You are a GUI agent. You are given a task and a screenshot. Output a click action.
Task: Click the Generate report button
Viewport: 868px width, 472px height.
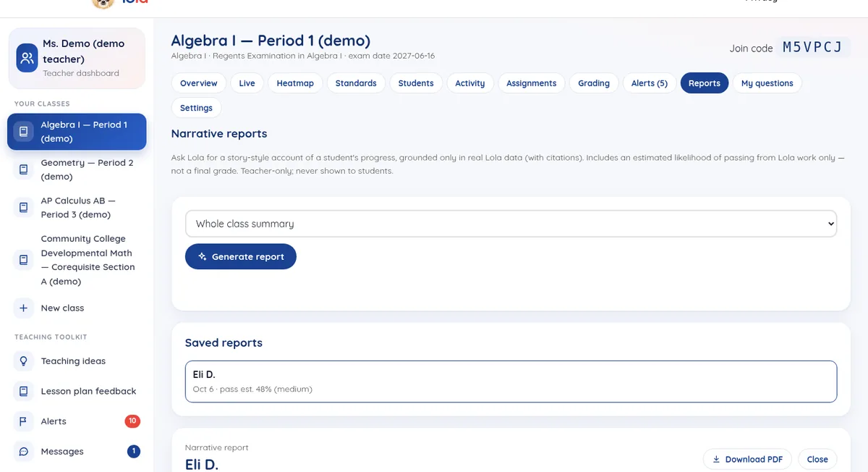(x=241, y=256)
